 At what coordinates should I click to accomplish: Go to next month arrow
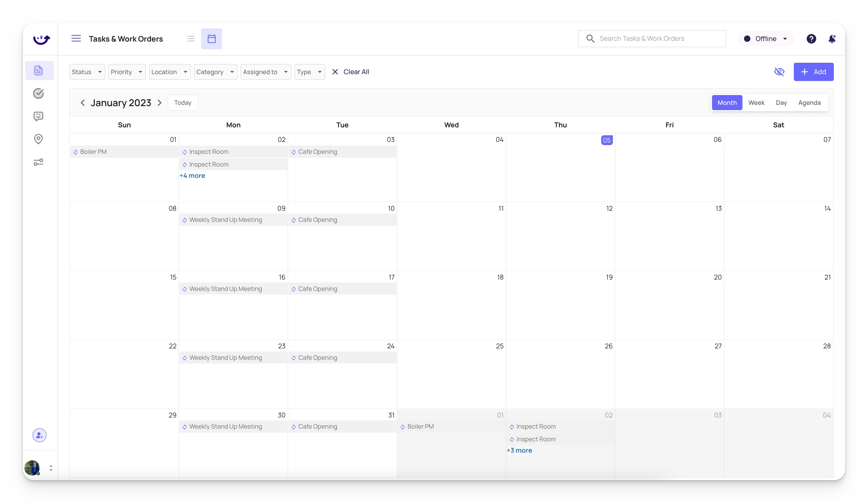point(160,102)
